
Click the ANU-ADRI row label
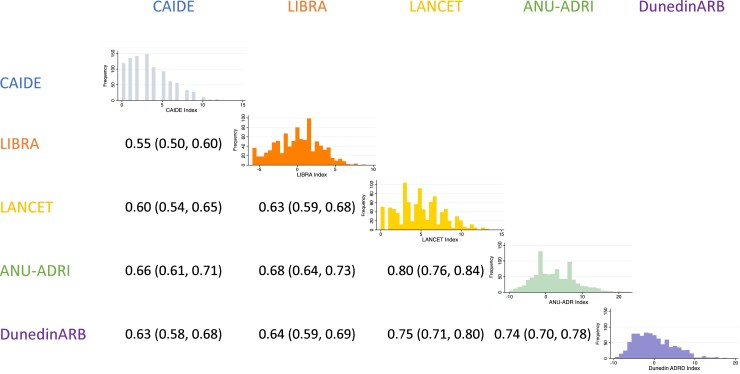tap(35, 271)
